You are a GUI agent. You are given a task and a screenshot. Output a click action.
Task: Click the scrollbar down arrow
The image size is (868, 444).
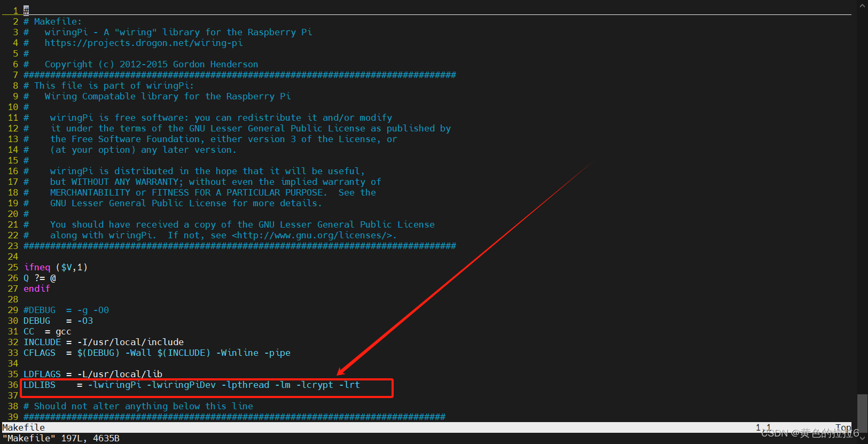pyautogui.click(x=862, y=438)
